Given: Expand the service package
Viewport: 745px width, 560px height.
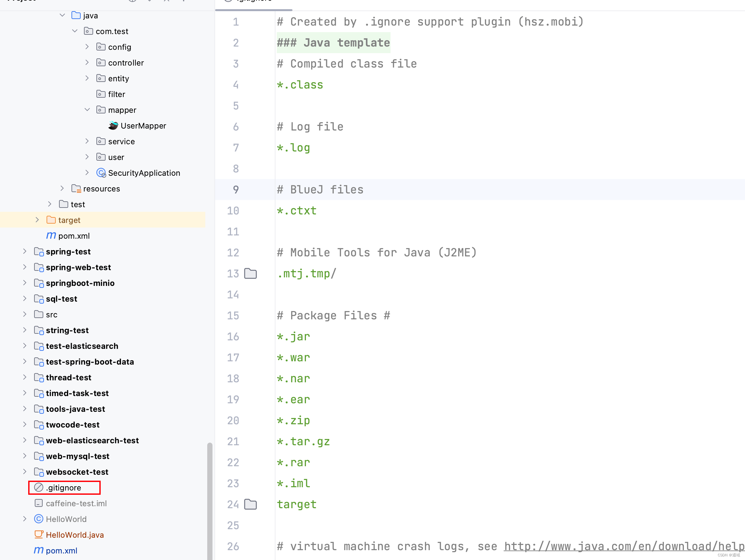Looking at the screenshot, I should [x=87, y=141].
